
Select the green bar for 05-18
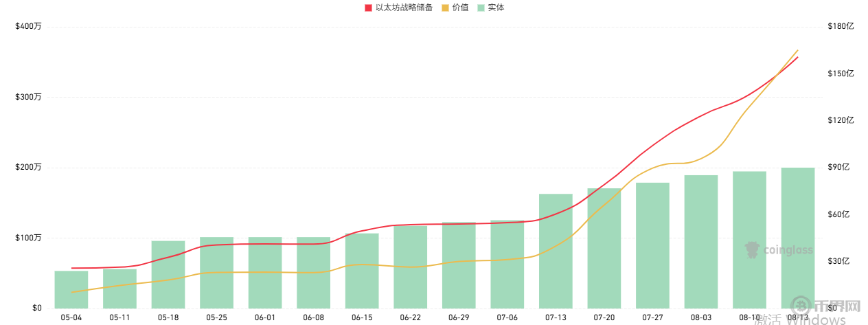coord(168,274)
